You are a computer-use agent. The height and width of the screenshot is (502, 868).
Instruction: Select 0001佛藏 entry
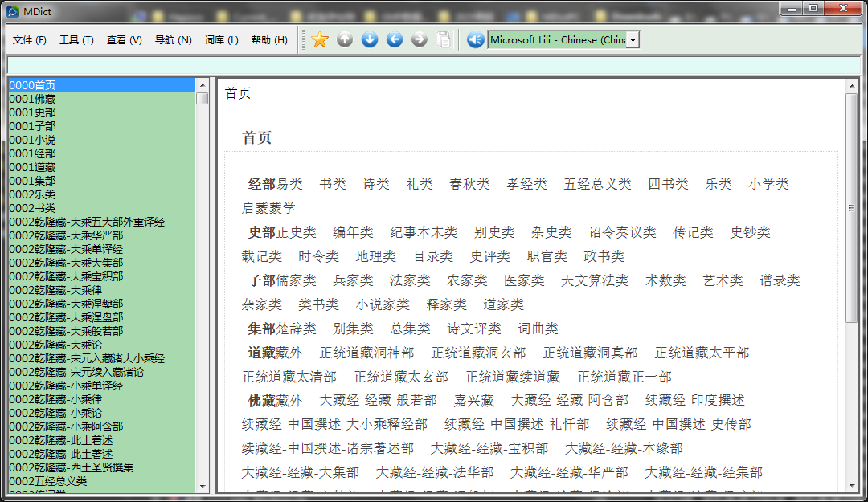point(101,99)
